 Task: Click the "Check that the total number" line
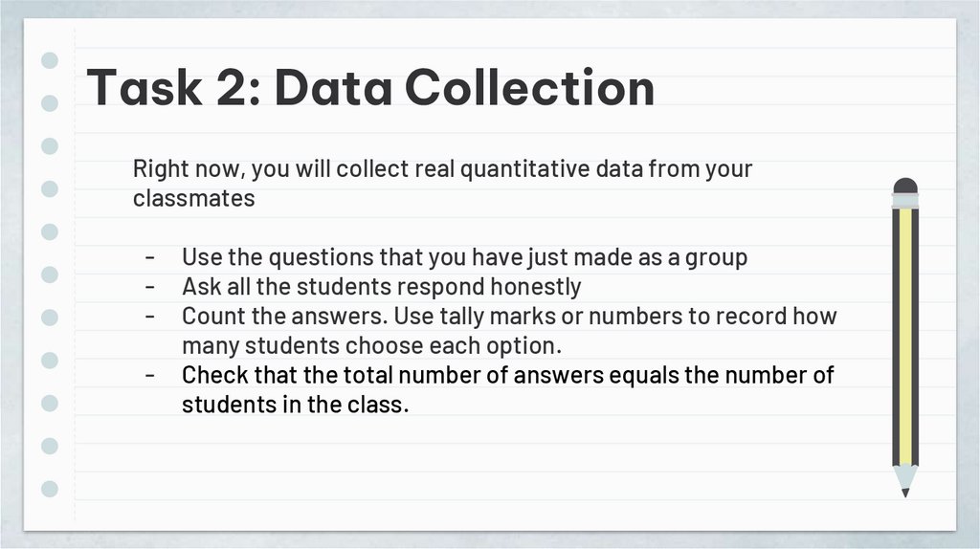pos(507,375)
